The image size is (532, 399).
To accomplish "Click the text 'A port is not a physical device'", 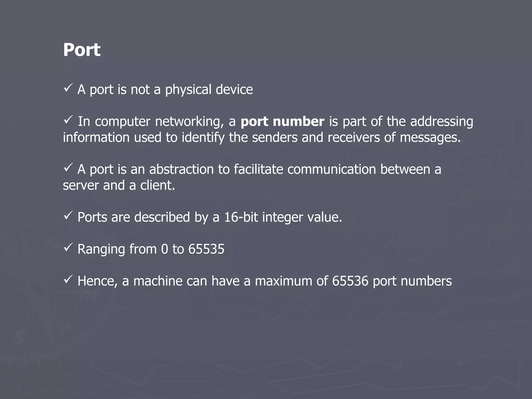I will pos(165,90).
